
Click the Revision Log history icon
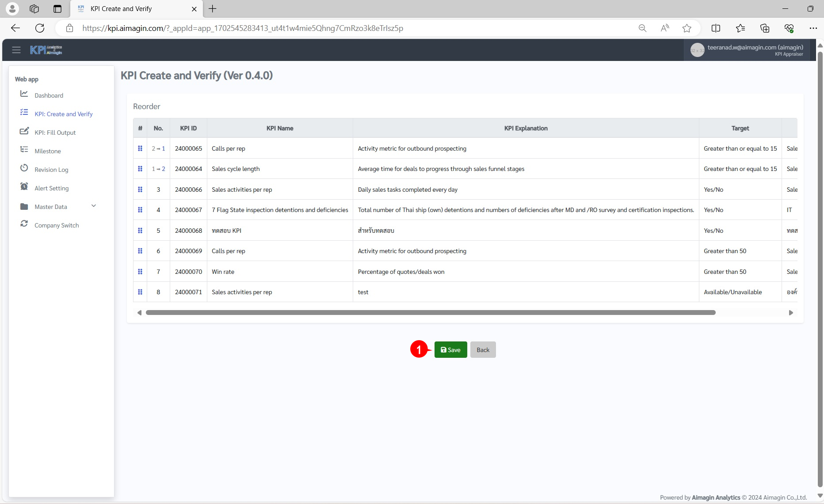point(24,168)
